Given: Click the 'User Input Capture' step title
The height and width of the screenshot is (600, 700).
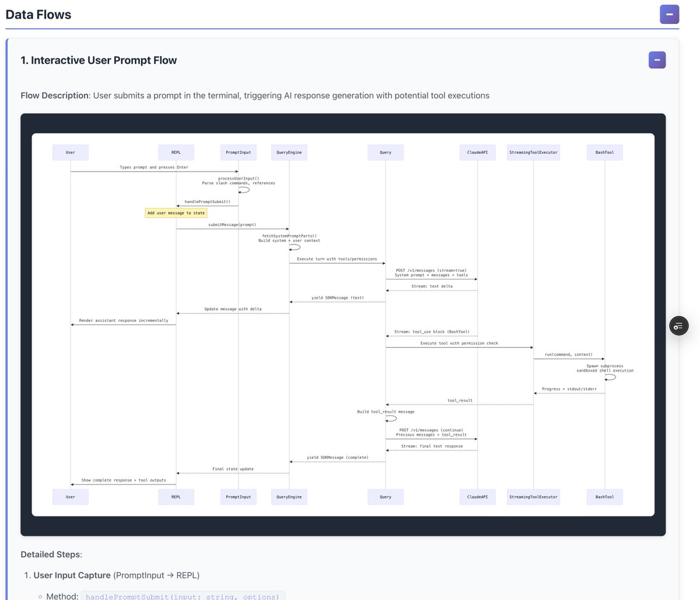Looking at the screenshot, I should 72,575.
